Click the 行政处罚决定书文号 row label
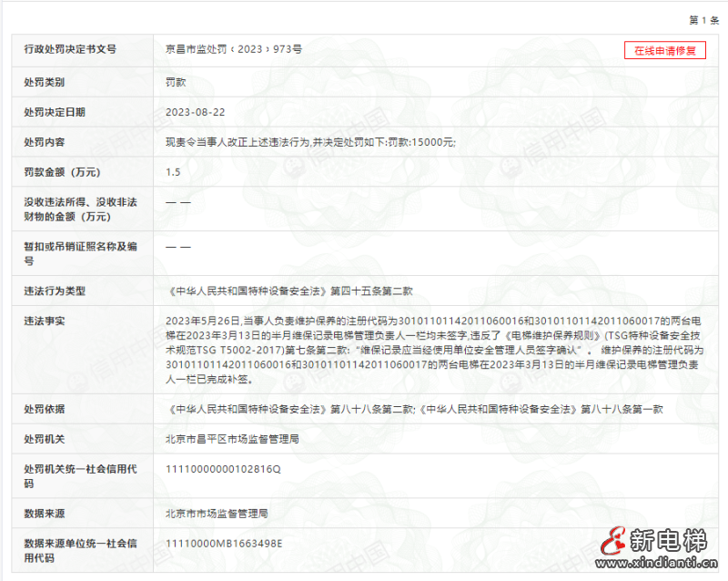Image resolution: width=728 pixels, height=581 pixels. tap(70, 50)
